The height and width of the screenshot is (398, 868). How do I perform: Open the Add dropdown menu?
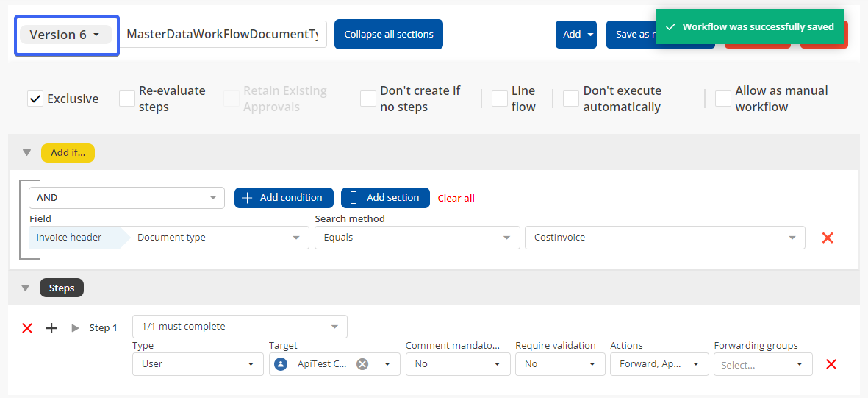[575, 35]
